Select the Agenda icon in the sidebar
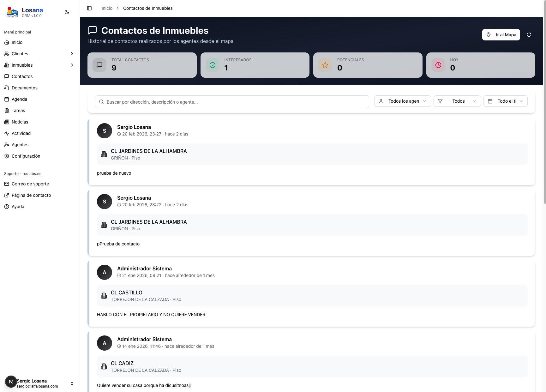 (7, 99)
